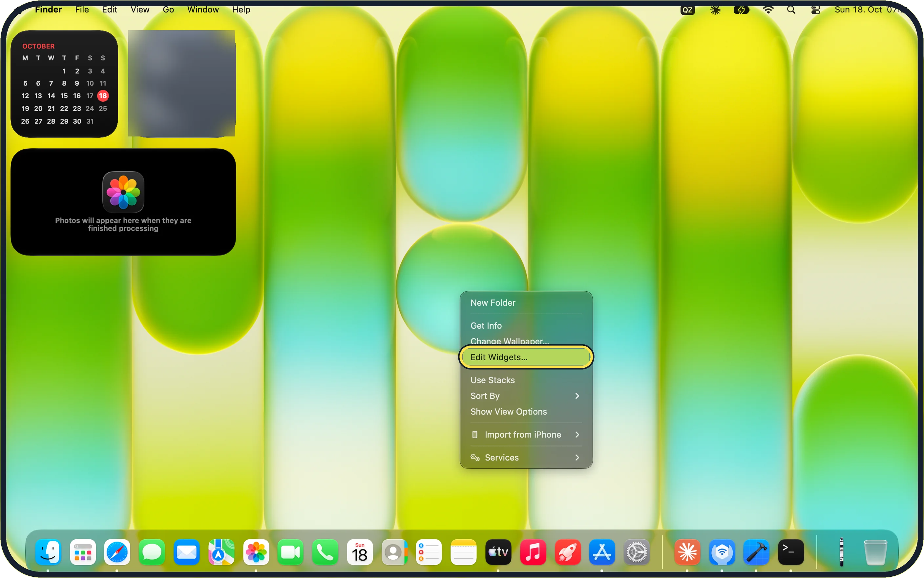Launch FaceTime from the Dock
924x578 pixels.
tap(290, 552)
